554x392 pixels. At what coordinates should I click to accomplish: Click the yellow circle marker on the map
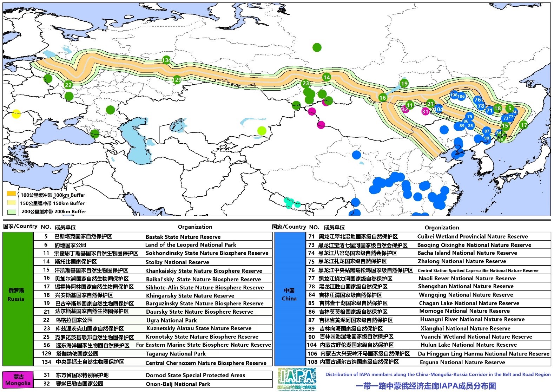click(x=16, y=114)
